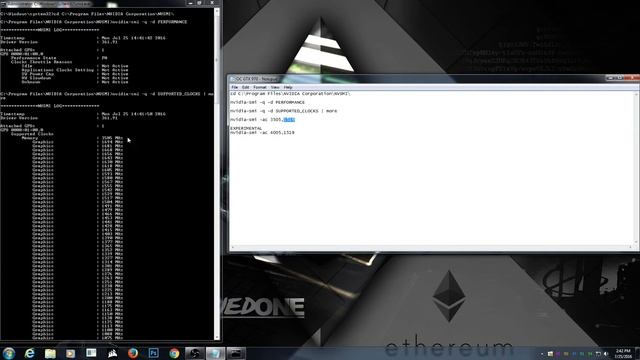Minimize the Notepad window

(610, 78)
